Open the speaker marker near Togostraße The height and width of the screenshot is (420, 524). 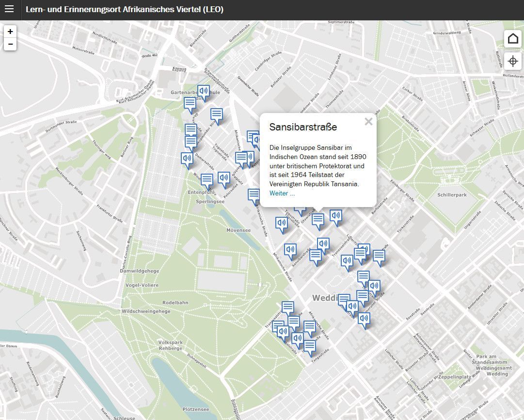pyautogui.click(x=282, y=223)
